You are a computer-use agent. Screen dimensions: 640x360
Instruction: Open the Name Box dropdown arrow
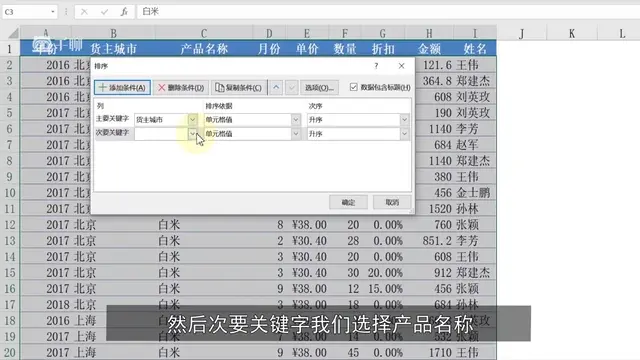(53, 12)
